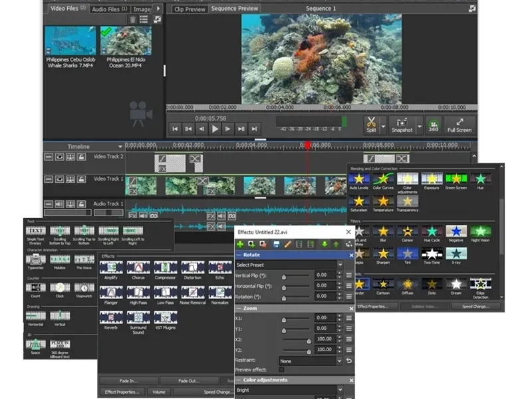532x399 pixels.
Task: Click Speed Change in video effects panel
Action: click(x=475, y=307)
